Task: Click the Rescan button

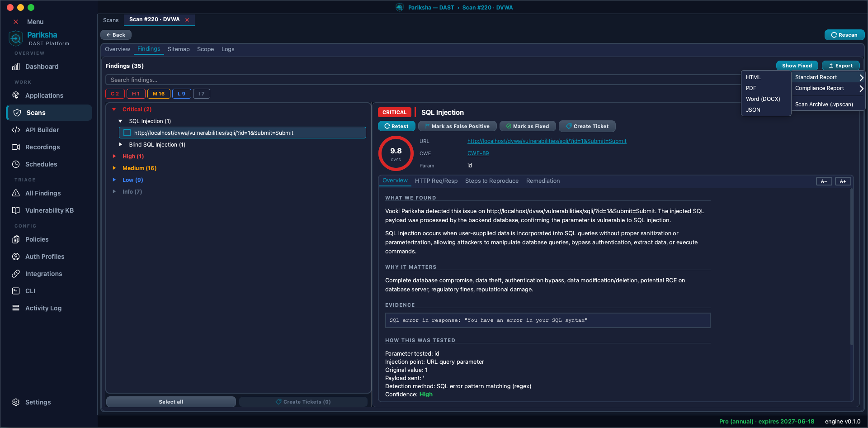Action: tap(844, 35)
